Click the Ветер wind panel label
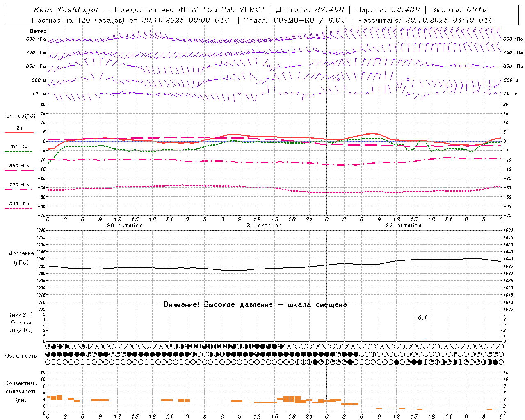 38,31
